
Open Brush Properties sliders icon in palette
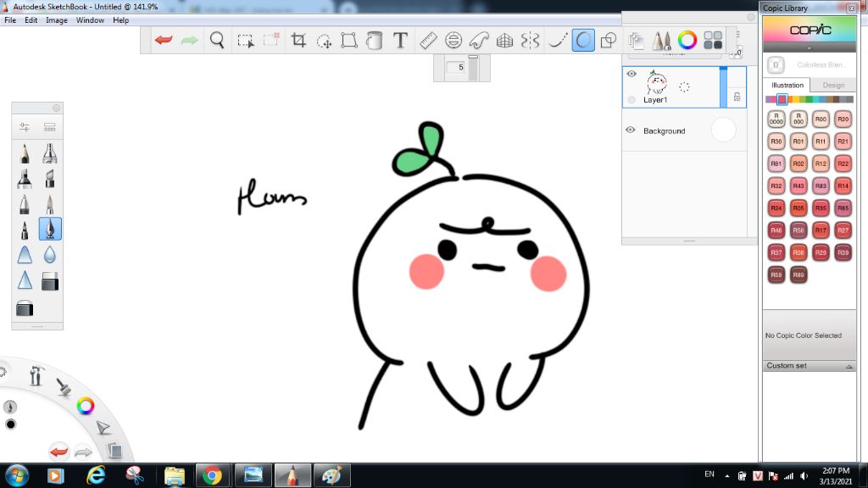click(x=25, y=127)
